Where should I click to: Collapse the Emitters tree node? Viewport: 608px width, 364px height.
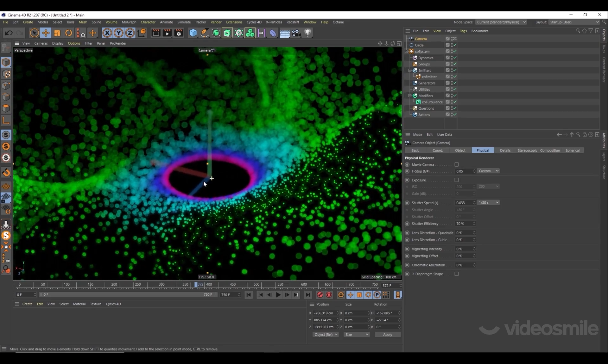pyautogui.click(x=410, y=70)
